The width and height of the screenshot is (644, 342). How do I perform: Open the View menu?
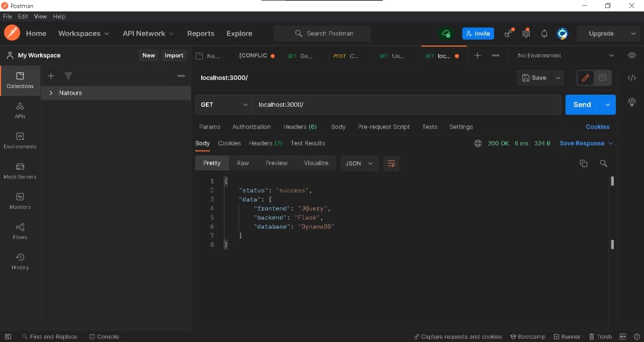[x=40, y=16]
